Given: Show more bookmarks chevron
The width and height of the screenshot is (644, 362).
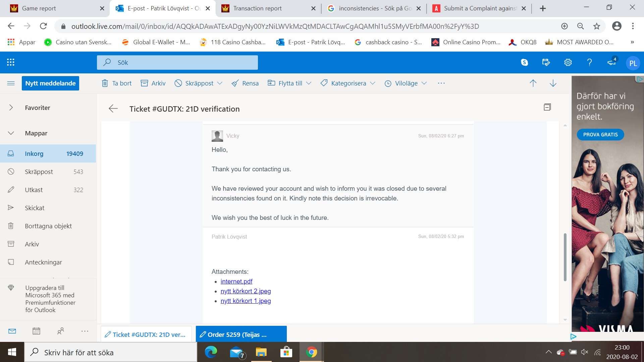Looking at the screenshot, I should click(x=632, y=42).
